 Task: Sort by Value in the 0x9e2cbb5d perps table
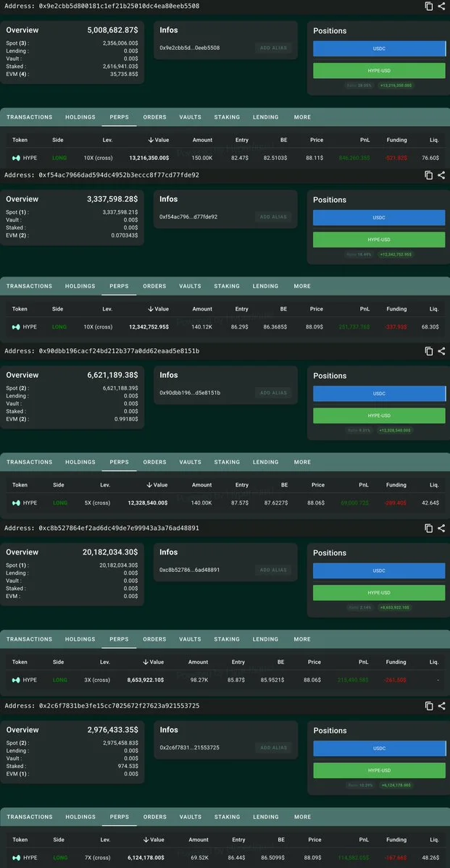pyautogui.click(x=158, y=140)
